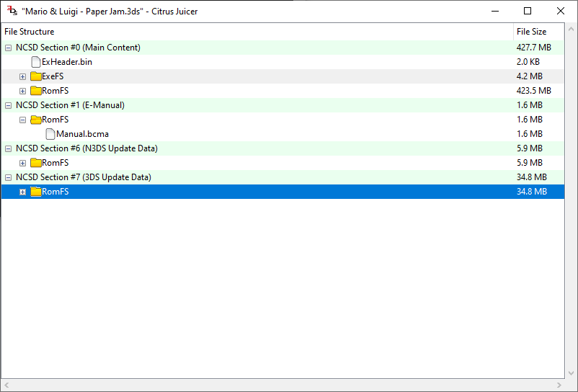Click the ExHeader.bin file icon
The width and height of the screenshot is (578, 392).
35,62
